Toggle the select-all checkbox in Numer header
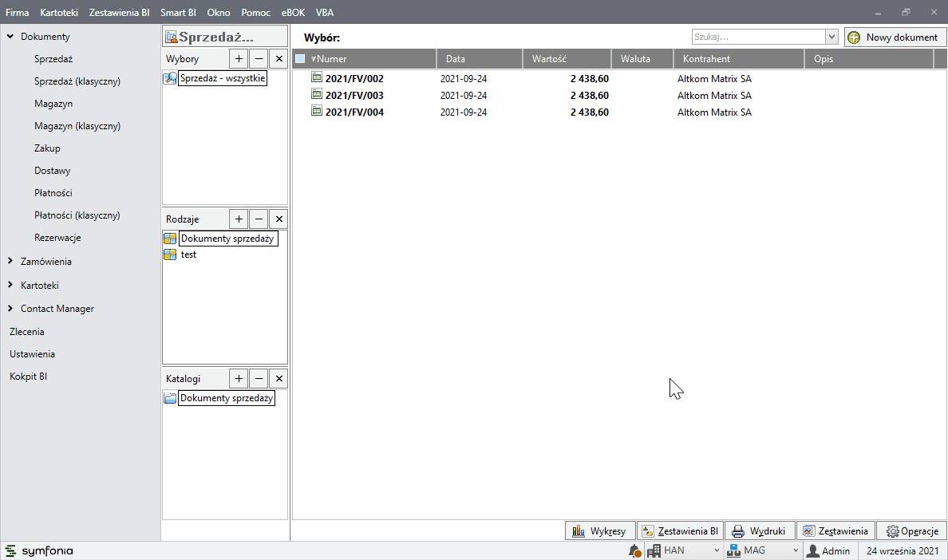The image size is (948, 560). (300, 58)
